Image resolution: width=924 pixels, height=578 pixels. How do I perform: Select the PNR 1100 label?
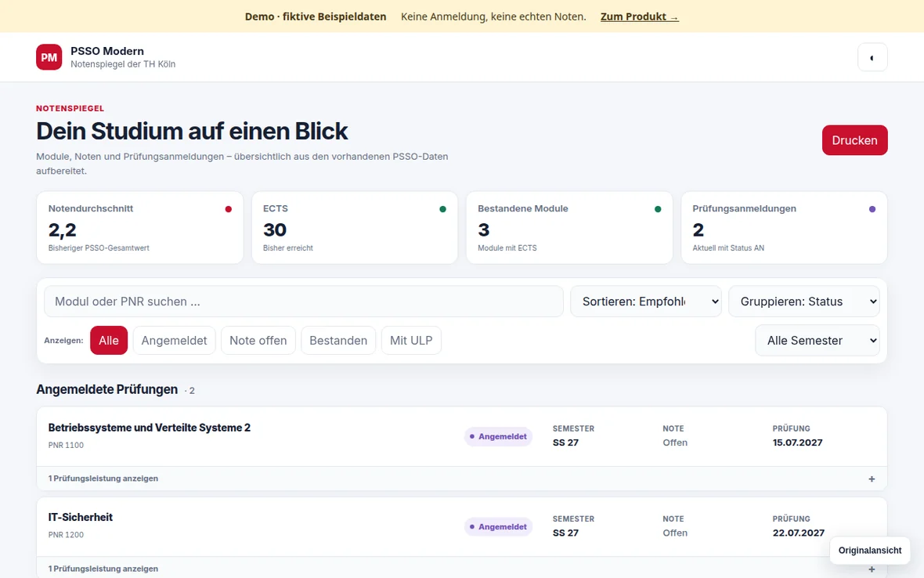tap(66, 446)
